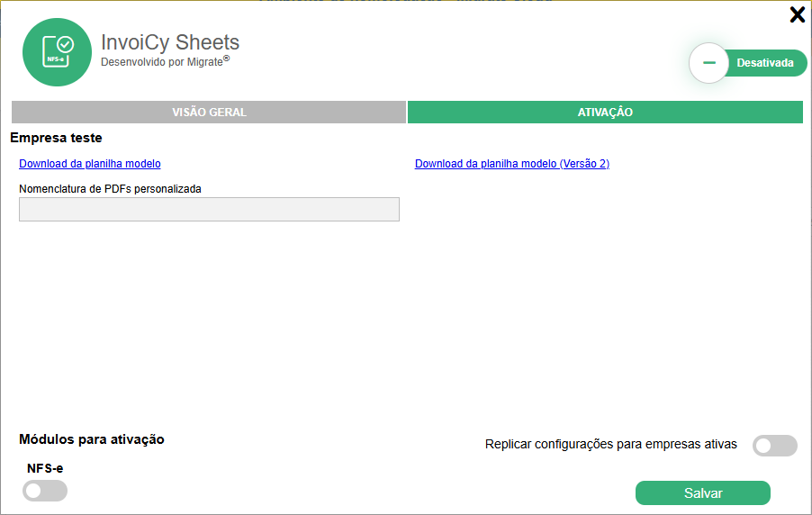
Task: Click the green NFS-e app logo
Action: 57,52
